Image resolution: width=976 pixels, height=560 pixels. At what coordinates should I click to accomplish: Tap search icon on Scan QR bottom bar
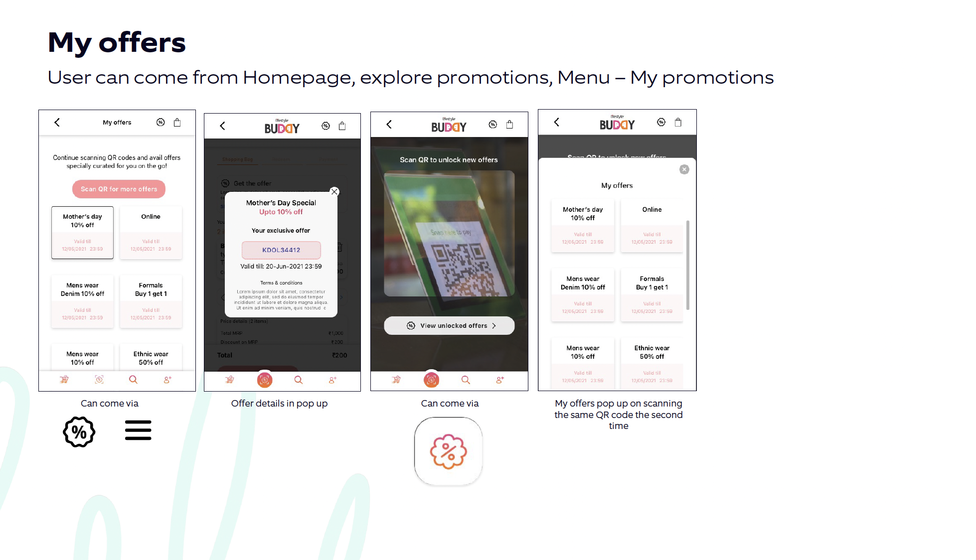(x=466, y=380)
